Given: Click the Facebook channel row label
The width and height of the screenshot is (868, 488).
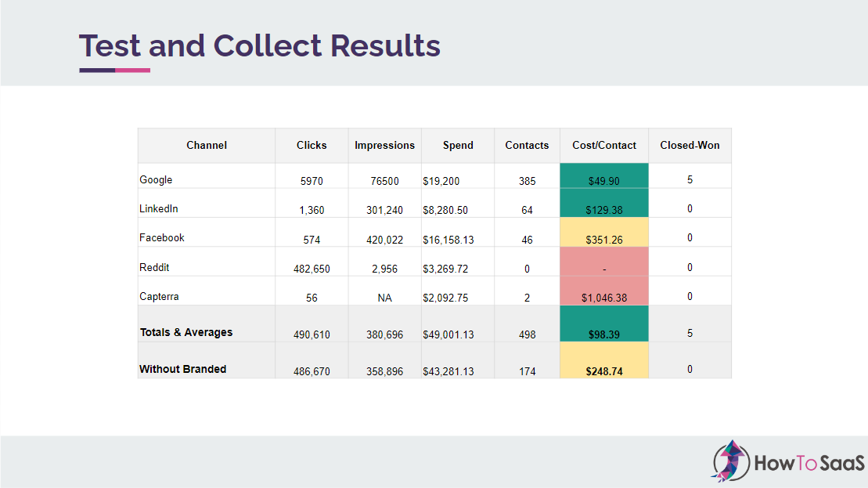Looking at the screenshot, I should pyautogui.click(x=162, y=237).
